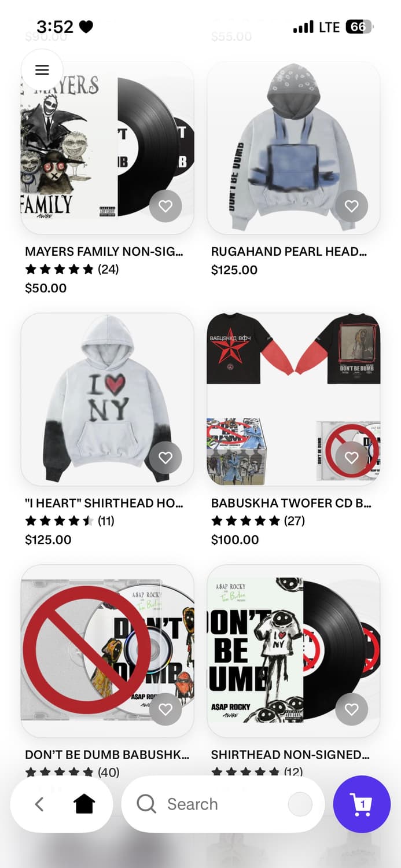Viewport: 401px width, 868px height.
Task: Open the purple shopping cart
Action: coord(362,804)
